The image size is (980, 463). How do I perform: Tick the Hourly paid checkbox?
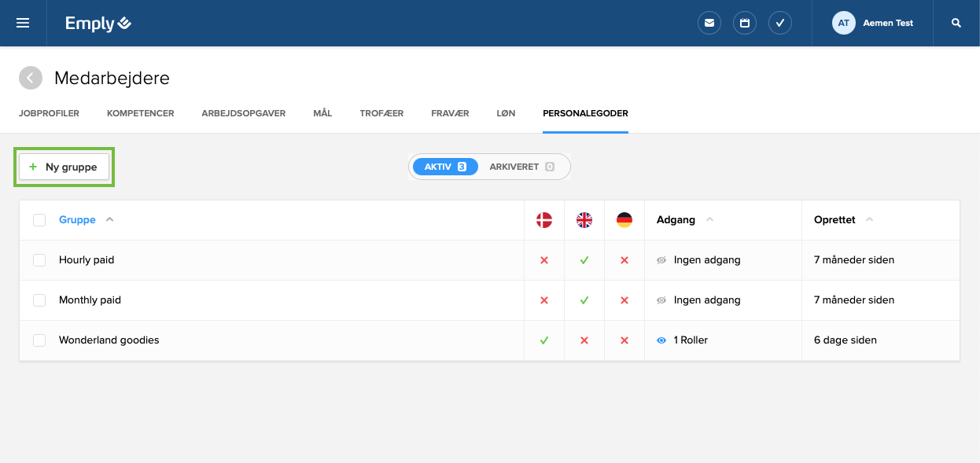39,260
